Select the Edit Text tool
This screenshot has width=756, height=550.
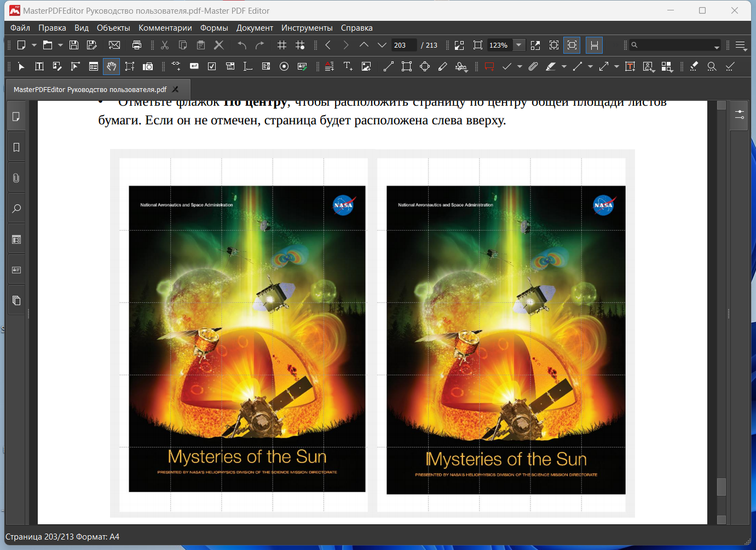pos(39,66)
